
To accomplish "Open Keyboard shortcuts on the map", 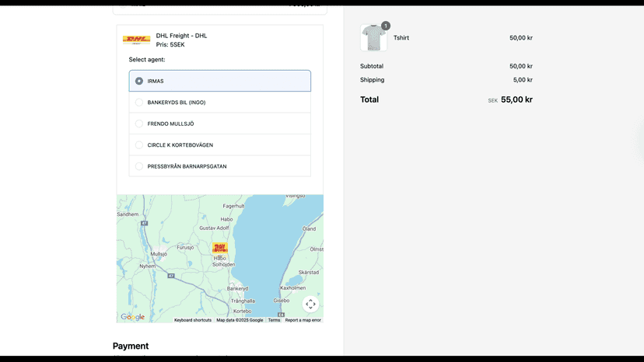I will (193, 320).
